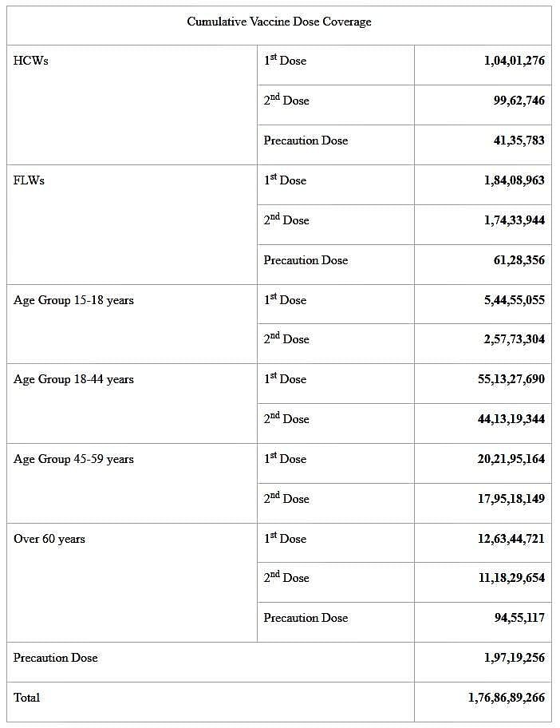Click the FLWs 1st Dose value 1,84,08,963
This screenshot has width=560, height=728.
point(514,180)
